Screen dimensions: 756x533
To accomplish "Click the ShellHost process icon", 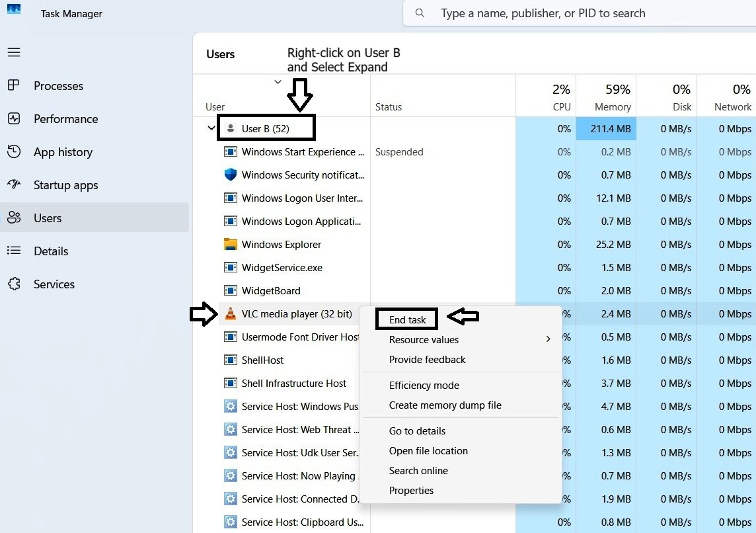I will (231, 360).
